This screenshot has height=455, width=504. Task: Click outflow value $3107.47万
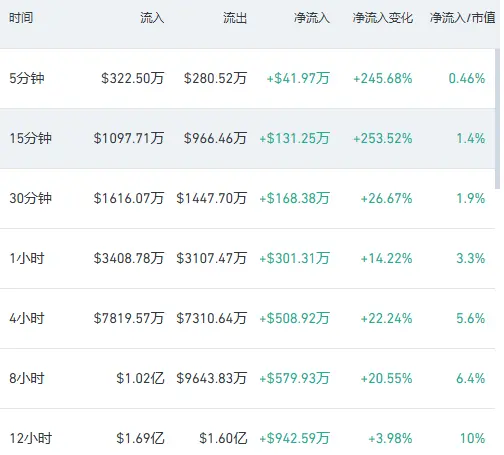[212, 258]
